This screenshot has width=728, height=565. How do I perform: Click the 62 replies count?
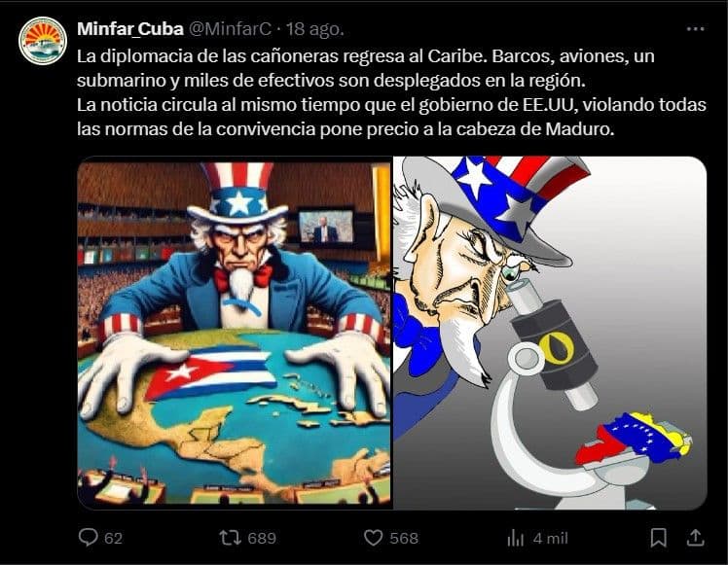(113, 538)
